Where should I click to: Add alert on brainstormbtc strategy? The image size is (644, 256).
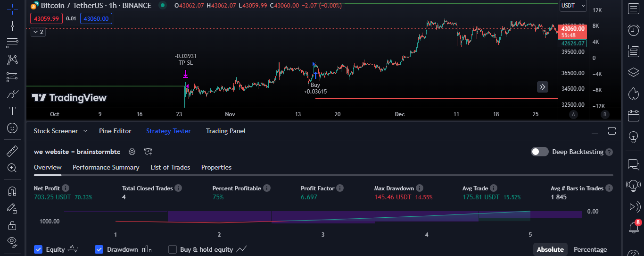pyautogui.click(x=148, y=152)
